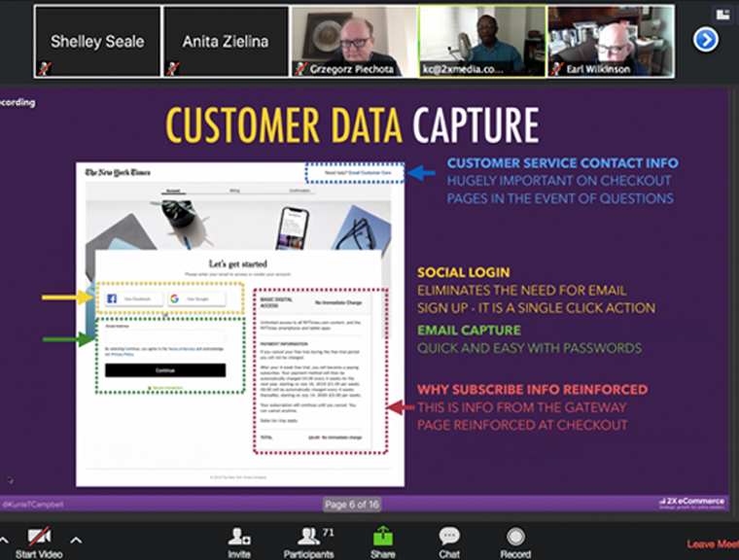Click the Start Video camera icon
739x560 pixels.
pos(39,536)
